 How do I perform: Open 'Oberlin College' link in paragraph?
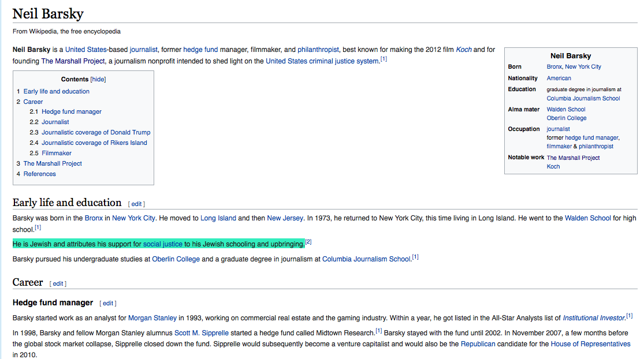176,259
